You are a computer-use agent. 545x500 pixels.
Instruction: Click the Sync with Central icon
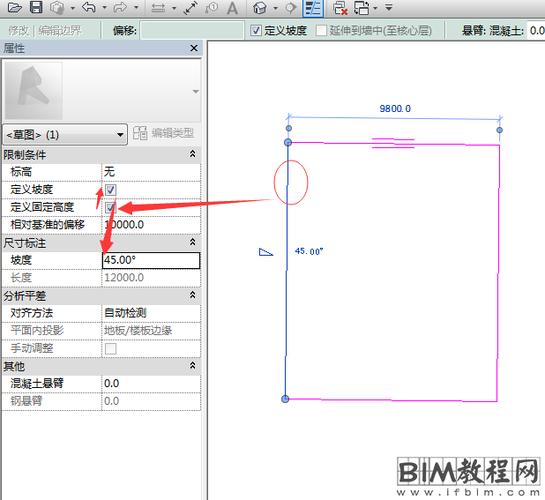pos(57,8)
